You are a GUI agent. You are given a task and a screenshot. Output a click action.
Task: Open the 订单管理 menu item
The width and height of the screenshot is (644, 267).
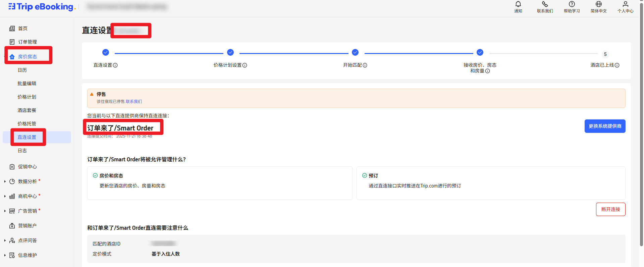(27, 42)
